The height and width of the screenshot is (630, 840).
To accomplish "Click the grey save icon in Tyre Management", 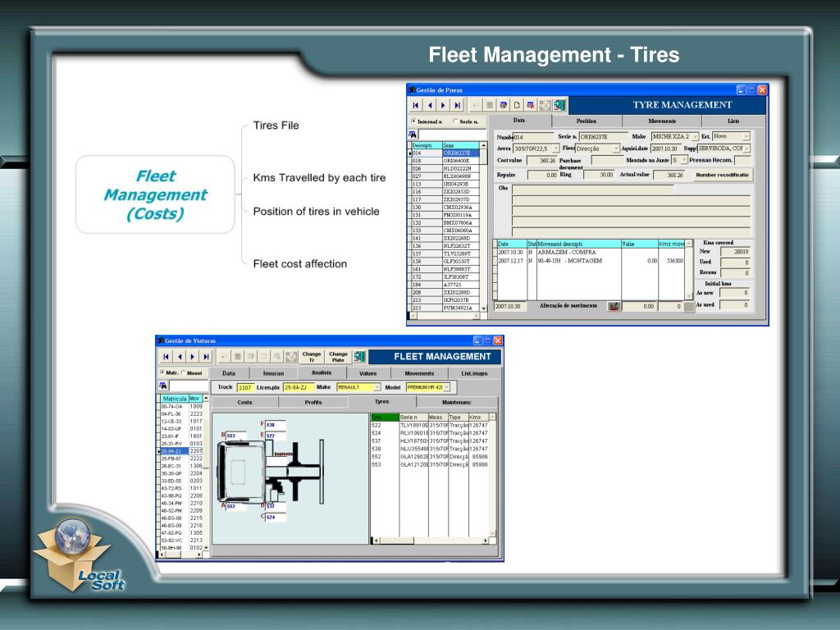I will click(490, 105).
